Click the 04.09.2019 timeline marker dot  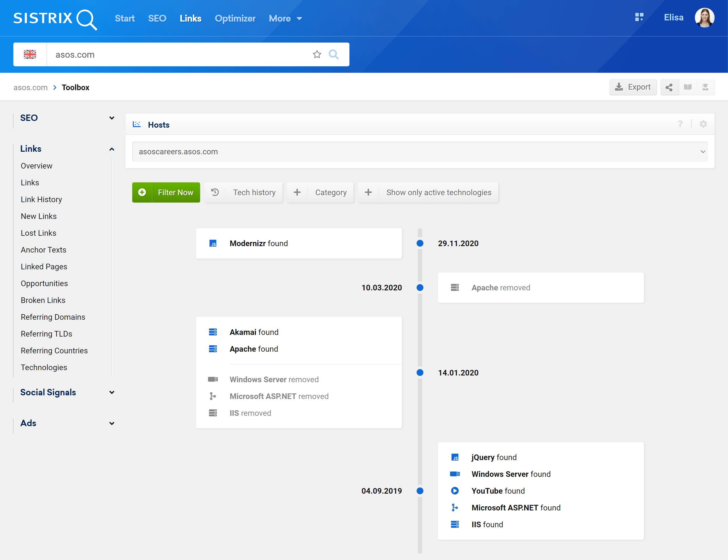pos(420,491)
